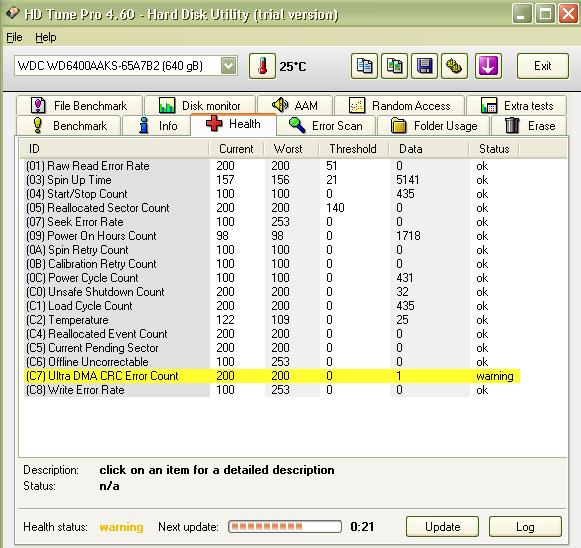The image size is (581, 548).
Task: Switch to the Disk monitor tab
Action: point(200,106)
